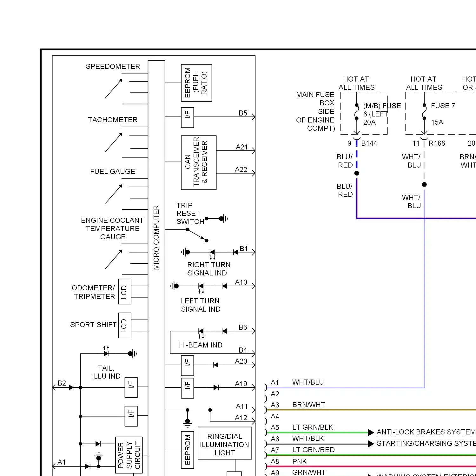
Task: Select the FUEL GAUGE label
Action: tap(113, 171)
